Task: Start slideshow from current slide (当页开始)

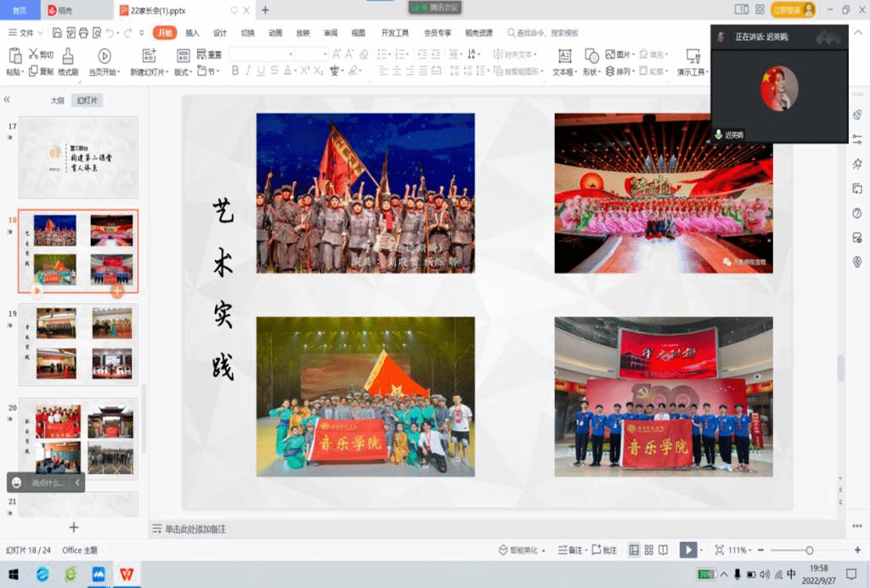Action: tap(105, 57)
